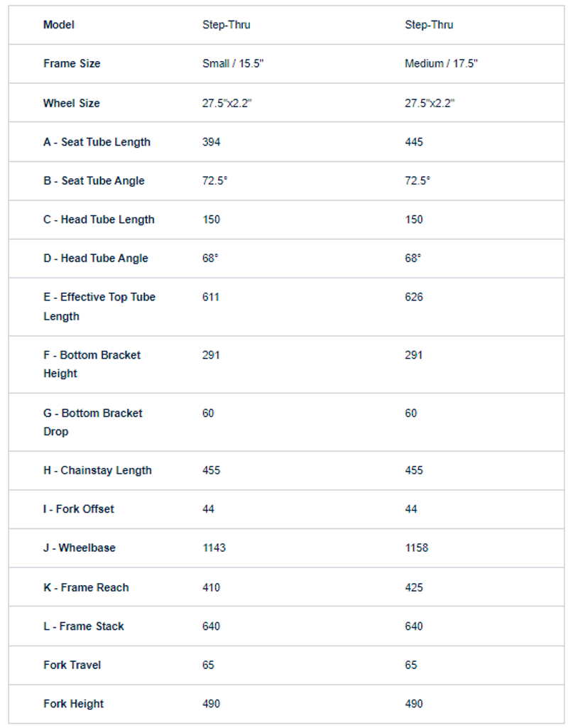
Task: Click the "F - Bottom Bracket Height" label
Action: pos(92,364)
